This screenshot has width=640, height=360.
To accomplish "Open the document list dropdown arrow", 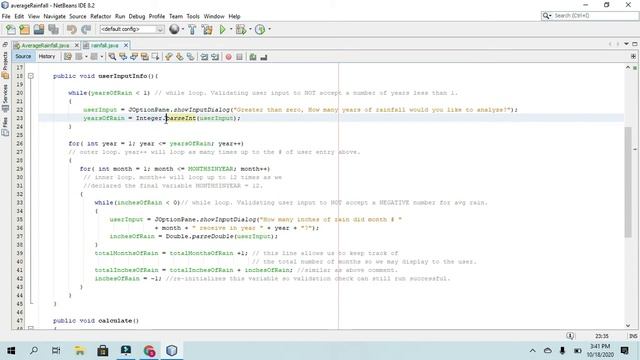I will click(x=626, y=44).
